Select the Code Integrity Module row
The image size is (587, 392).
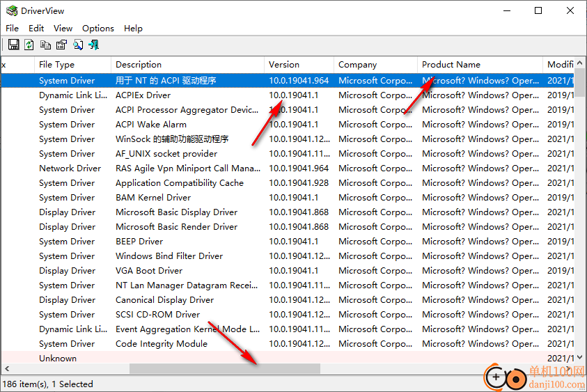tap(288, 343)
